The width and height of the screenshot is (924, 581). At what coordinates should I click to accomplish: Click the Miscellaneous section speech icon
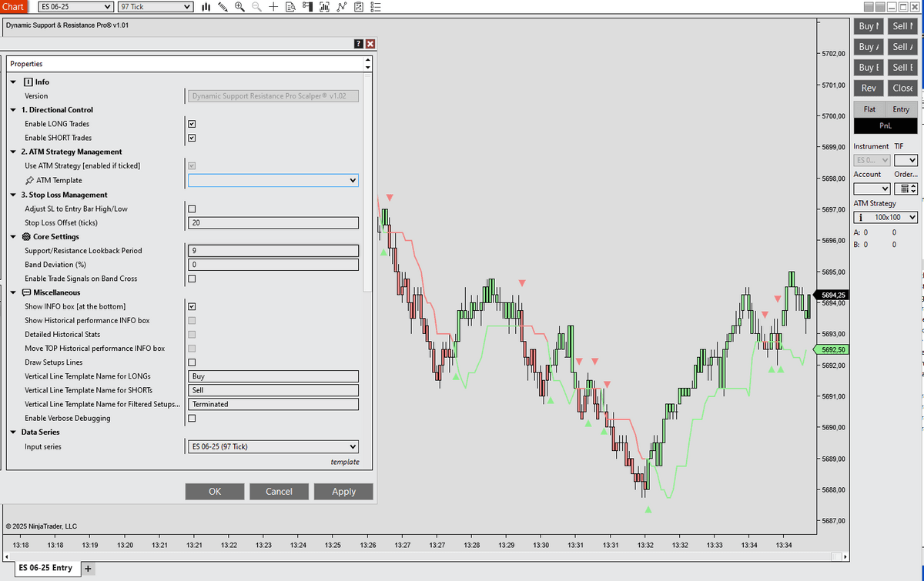26,292
